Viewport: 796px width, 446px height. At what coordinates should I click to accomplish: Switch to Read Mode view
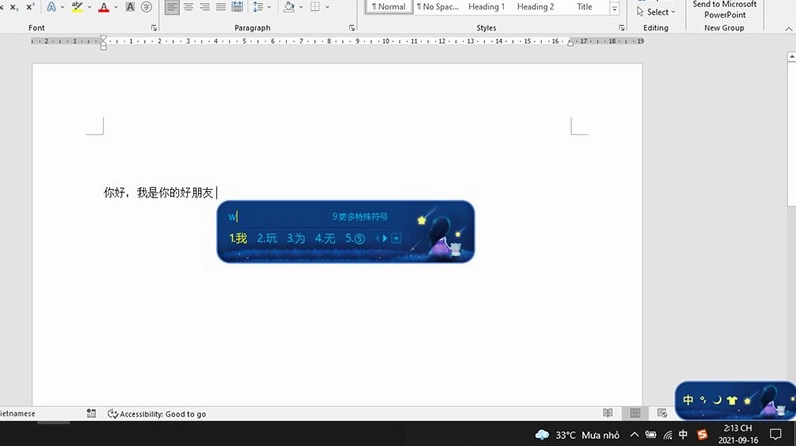coord(608,413)
